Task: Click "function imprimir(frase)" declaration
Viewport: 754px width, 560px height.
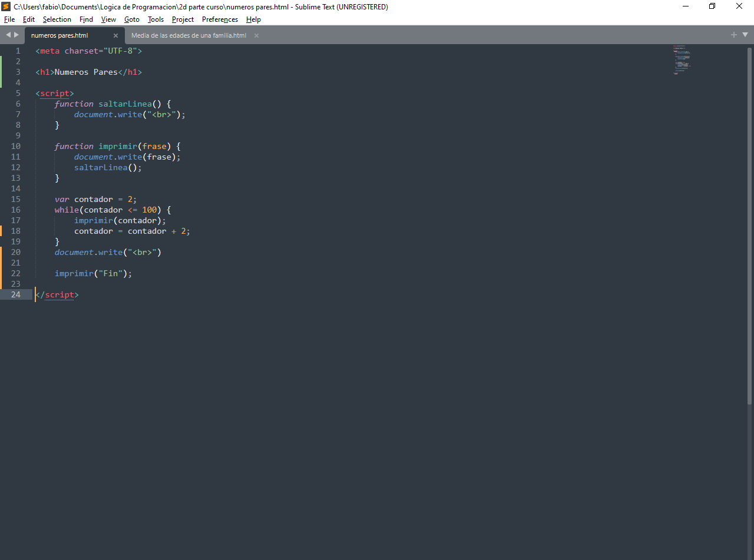Action: click(x=118, y=146)
